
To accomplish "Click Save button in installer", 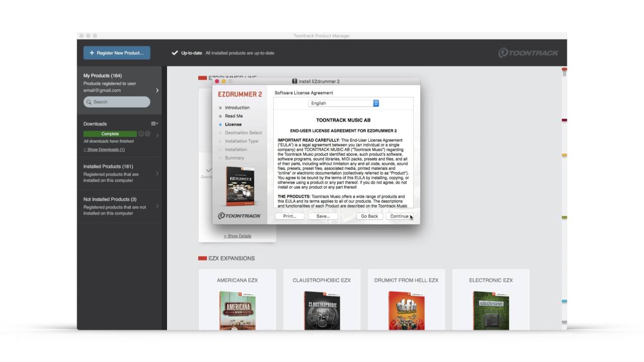I will tap(323, 216).
